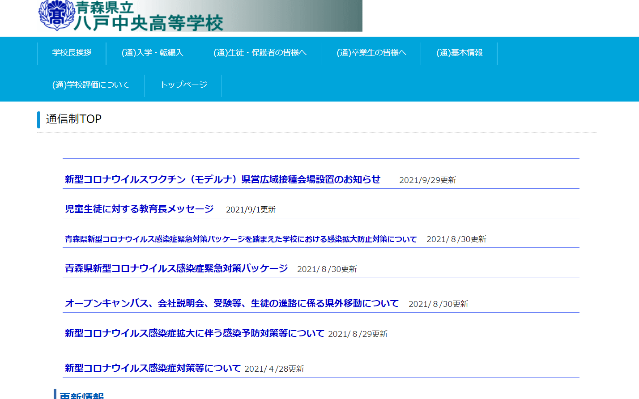
Task: Open オープンキャンパス 県外移動について link
Action: click(x=232, y=304)
